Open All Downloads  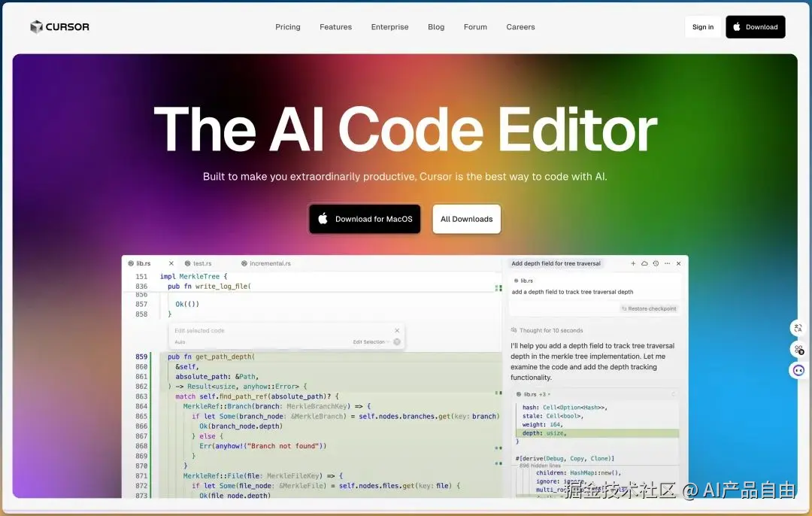pos(467,219)
